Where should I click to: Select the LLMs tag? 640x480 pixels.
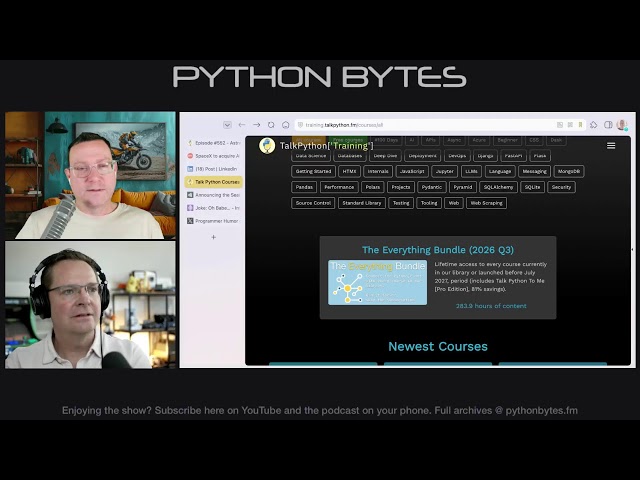[x=471, y=171]
